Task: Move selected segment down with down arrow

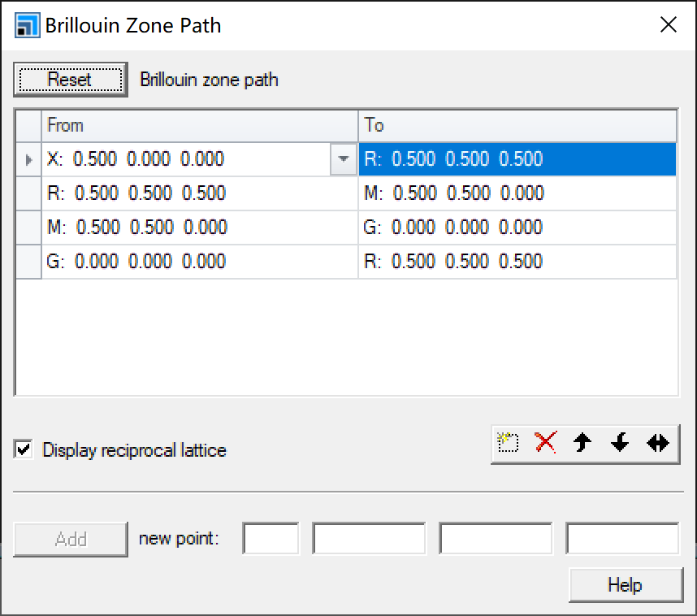Action: [x=620, y=443]
